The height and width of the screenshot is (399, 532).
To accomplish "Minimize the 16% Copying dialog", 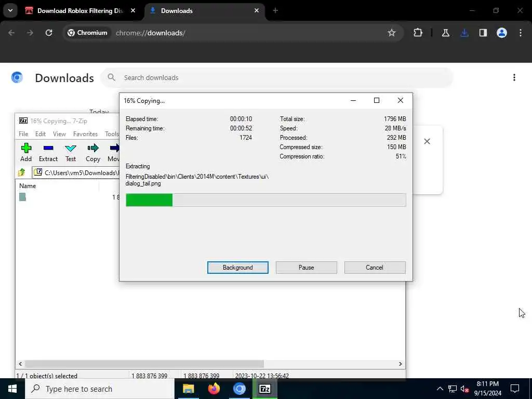I will (x=353, y=100).
